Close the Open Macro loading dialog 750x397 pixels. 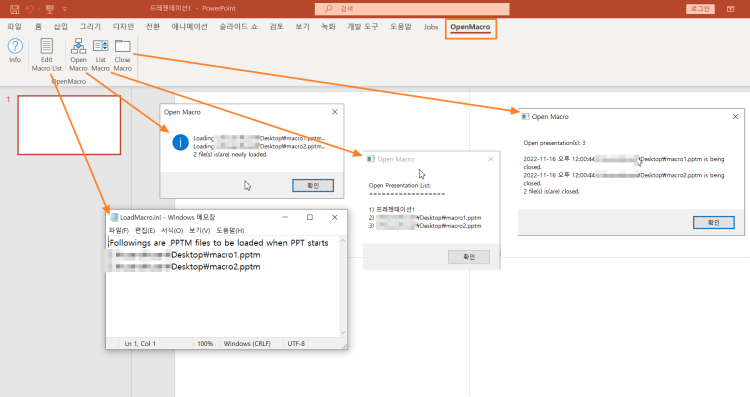click(x=335, y=112)
